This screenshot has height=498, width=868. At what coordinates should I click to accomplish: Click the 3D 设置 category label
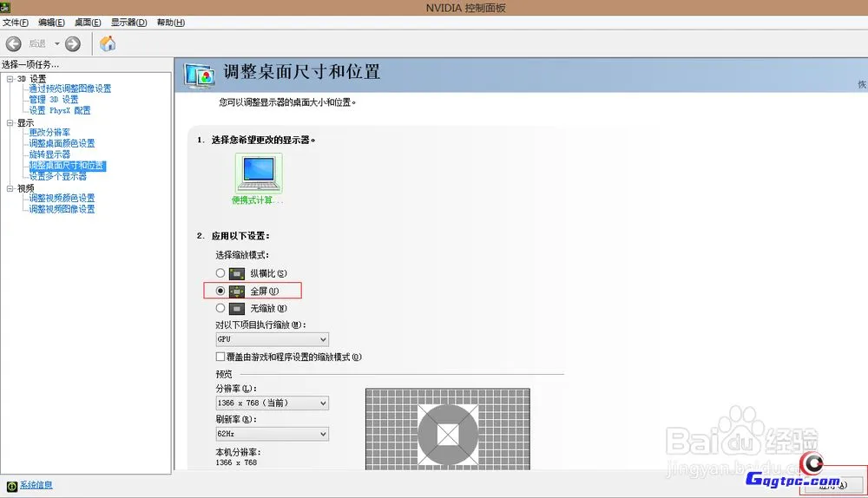click(x=31, y=79)
